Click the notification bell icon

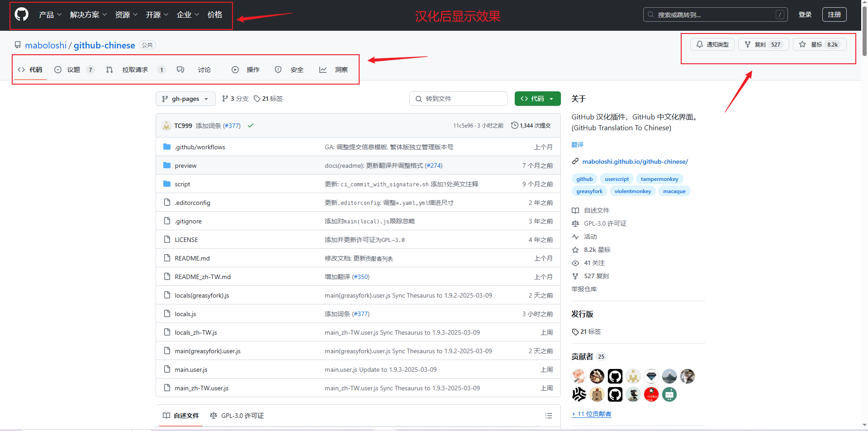[700, 44]
